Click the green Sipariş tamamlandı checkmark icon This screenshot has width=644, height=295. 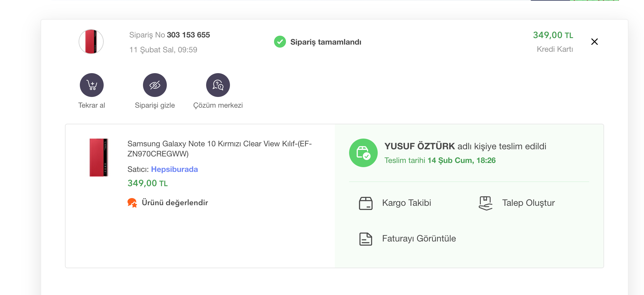coord(280,42)
